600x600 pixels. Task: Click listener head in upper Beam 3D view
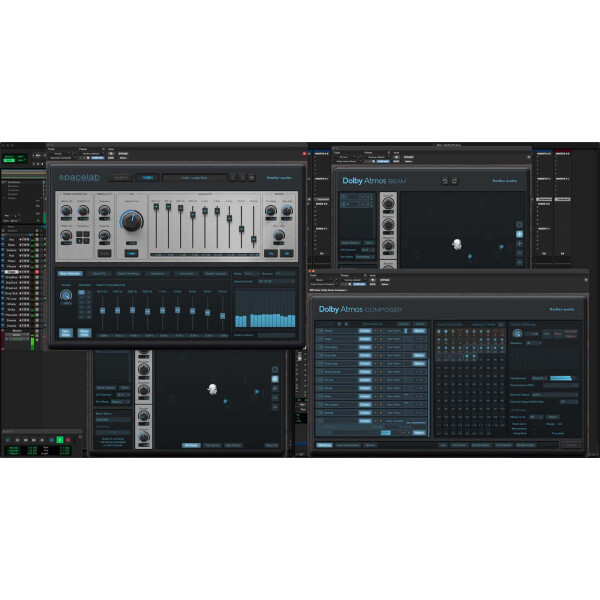tap(457, 244)
